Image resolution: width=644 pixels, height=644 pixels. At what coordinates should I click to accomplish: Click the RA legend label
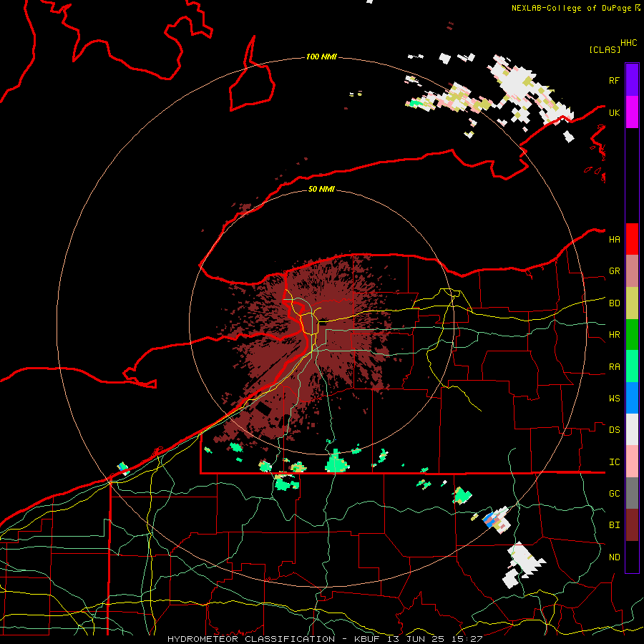tap(614, 367)
